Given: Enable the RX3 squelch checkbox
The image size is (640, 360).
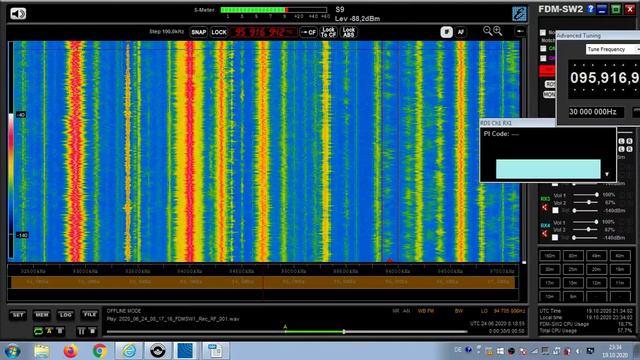Looking at the screenshot, I should coord(555,211).
